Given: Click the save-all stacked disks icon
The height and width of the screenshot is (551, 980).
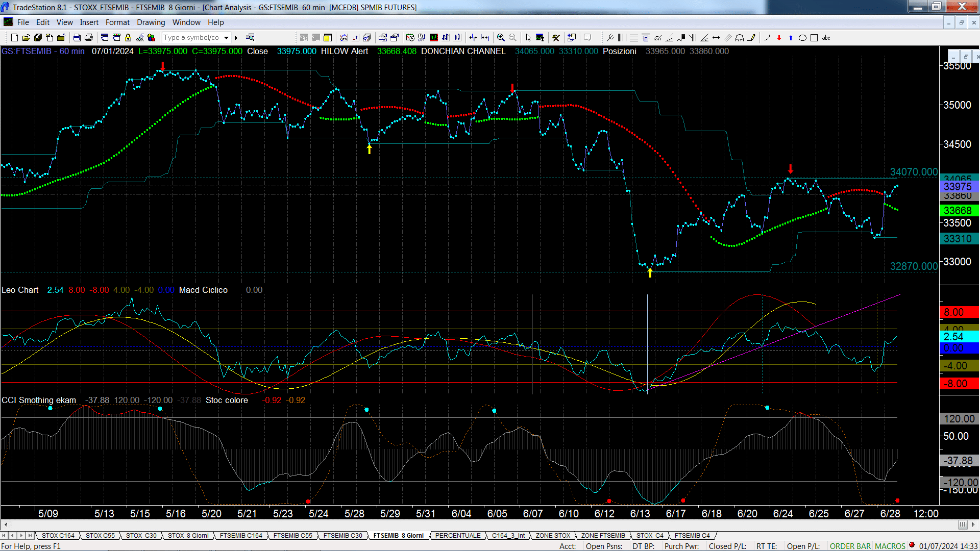Looking at the screenshot, I should point(38,37).
